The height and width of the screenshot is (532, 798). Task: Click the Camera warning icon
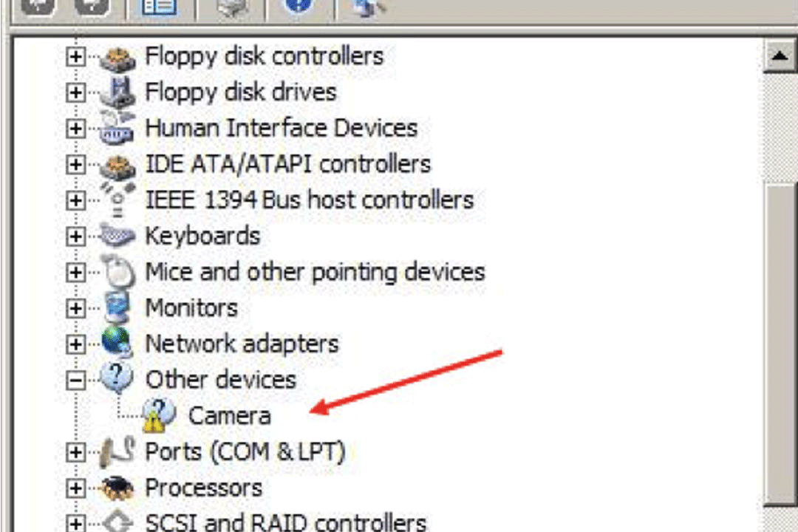click(x=160, y=415)
